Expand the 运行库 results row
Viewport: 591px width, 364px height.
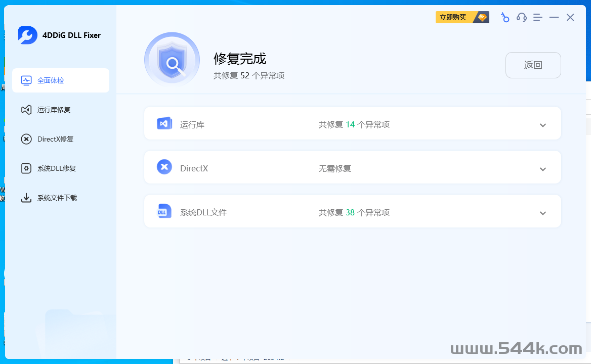(x=542, y=125)
